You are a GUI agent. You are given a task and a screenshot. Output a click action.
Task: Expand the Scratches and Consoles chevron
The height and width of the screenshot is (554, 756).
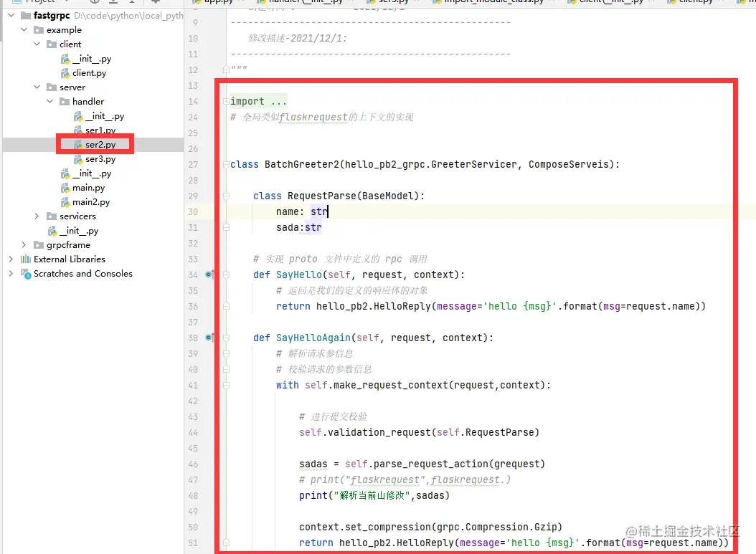coord(11,274)
